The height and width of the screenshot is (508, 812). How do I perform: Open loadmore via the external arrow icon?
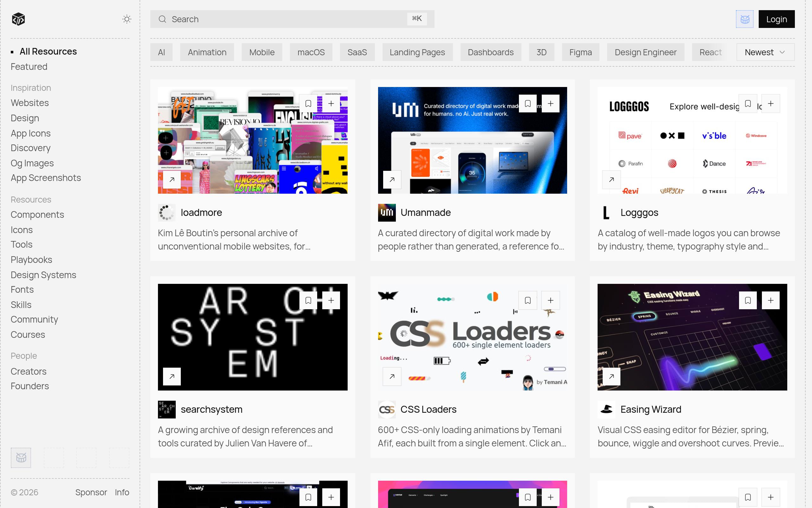point(172,179)
